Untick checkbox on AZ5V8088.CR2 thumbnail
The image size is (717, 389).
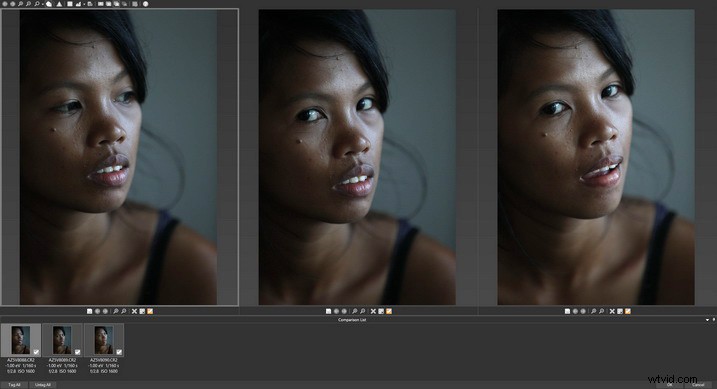[36, 352]
